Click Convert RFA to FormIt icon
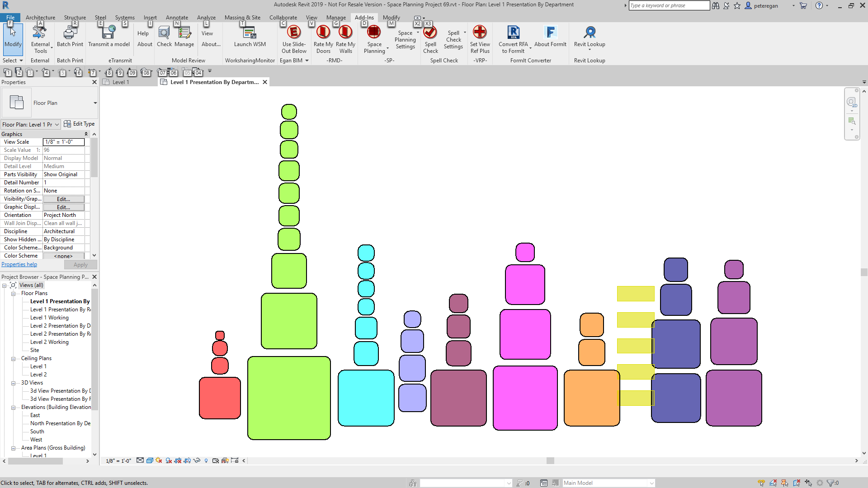 [513, 33]
